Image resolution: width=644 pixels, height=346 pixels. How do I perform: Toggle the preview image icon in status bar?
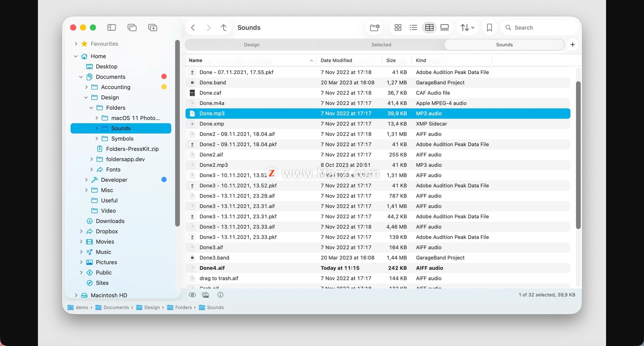(206, 295)
